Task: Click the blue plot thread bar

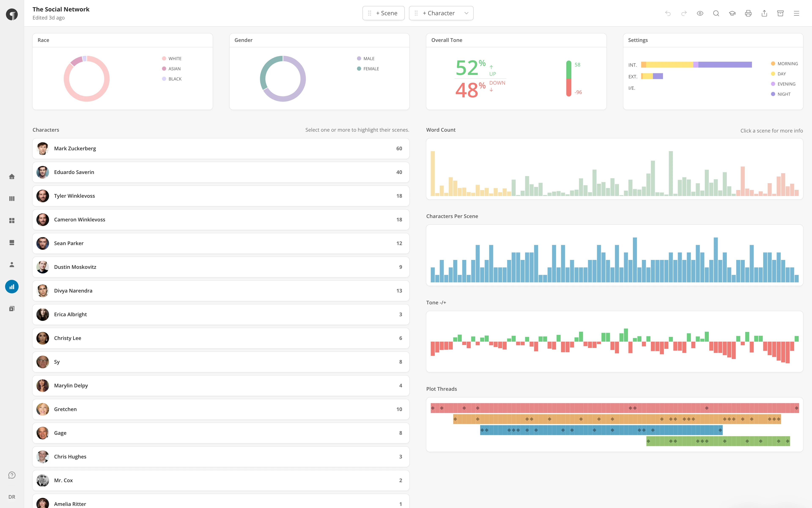Action: [601, 430]
